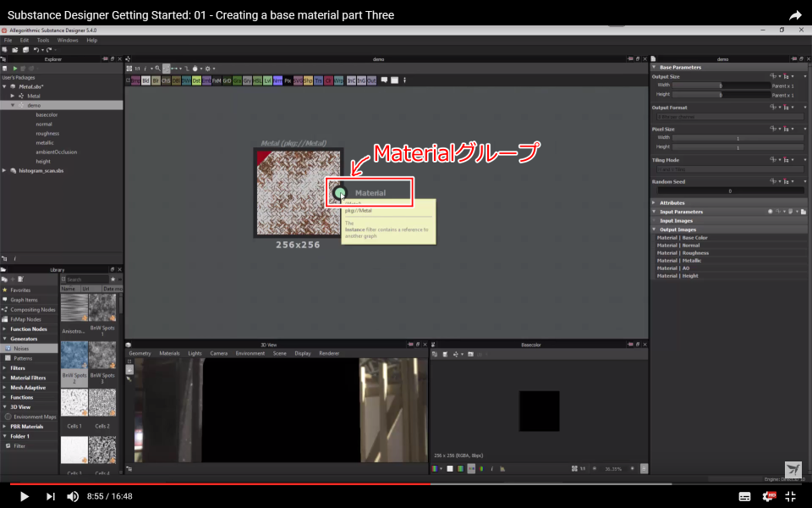Add the Distance (Dst) node

[196, 80]
